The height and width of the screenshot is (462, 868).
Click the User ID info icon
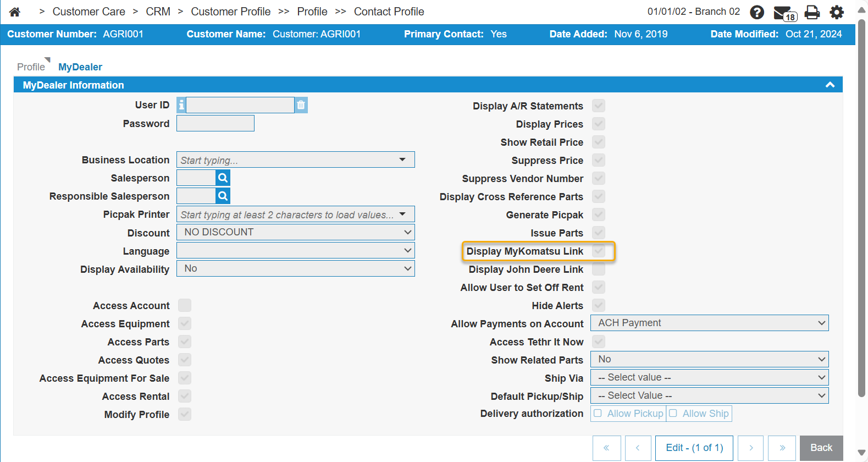click(181, 105)
